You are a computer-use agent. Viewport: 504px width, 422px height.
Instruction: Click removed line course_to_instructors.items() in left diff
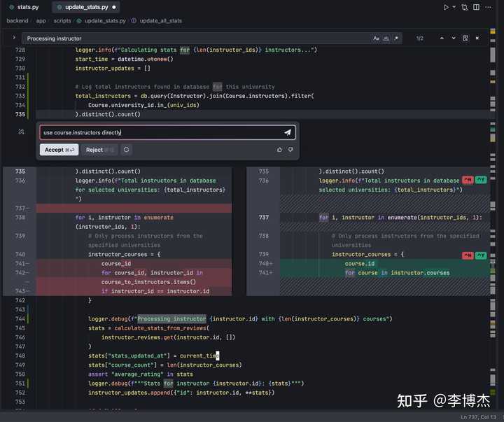point(148,282)
